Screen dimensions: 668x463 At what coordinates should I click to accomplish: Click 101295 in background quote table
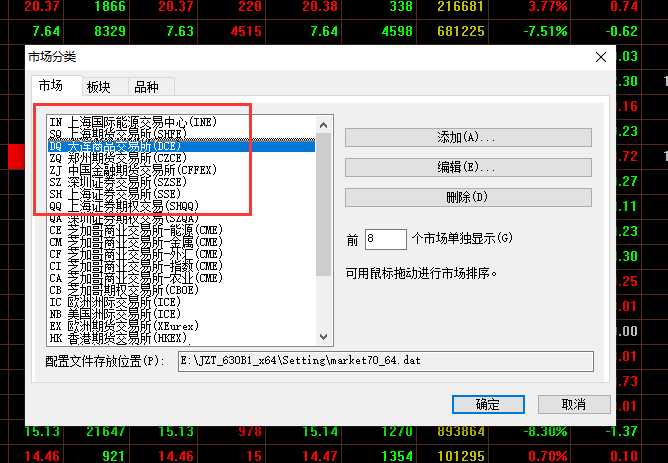[461, 456]
